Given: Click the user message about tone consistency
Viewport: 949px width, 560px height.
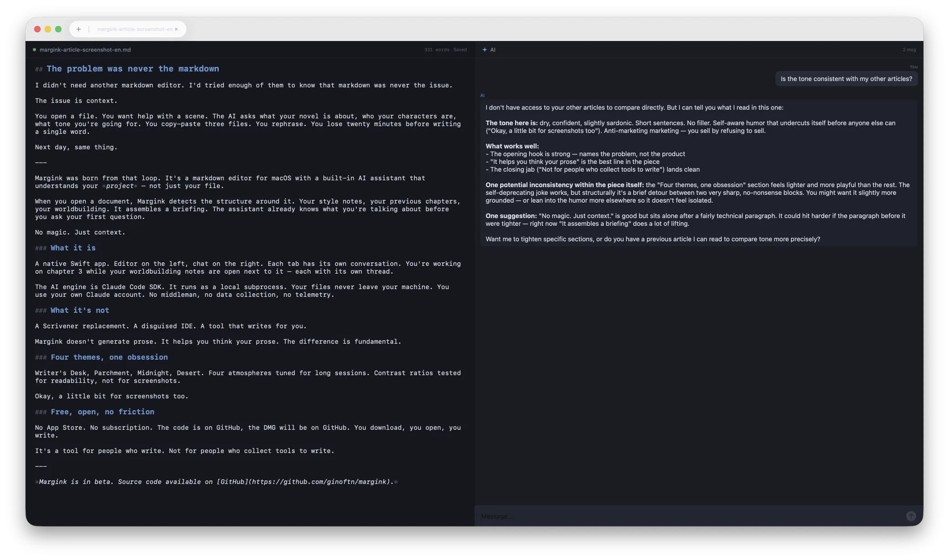Looking at the screenshot, I should pos(846,79).
